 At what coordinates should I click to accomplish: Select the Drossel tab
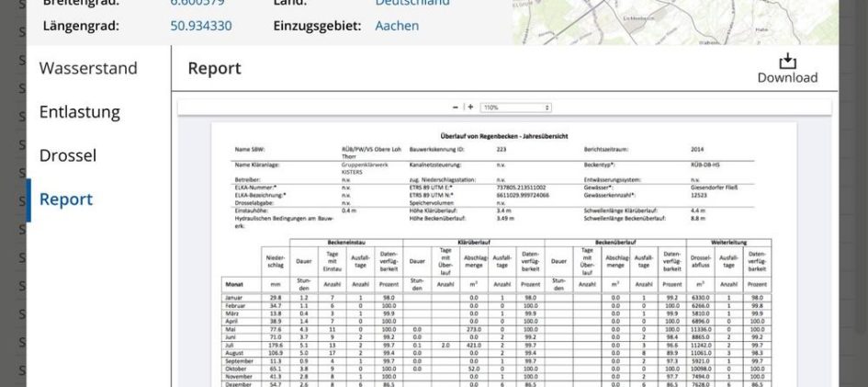[x=68, y=155]
